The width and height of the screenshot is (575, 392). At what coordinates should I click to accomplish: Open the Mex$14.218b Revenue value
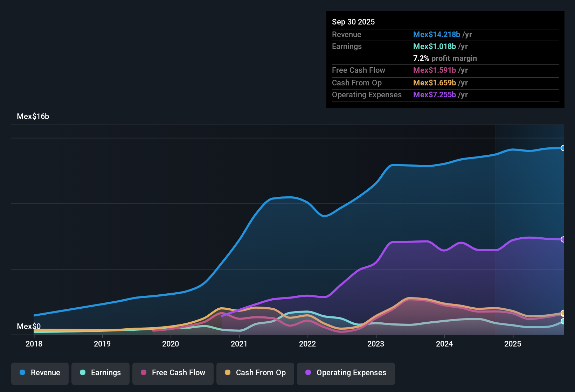437,34
